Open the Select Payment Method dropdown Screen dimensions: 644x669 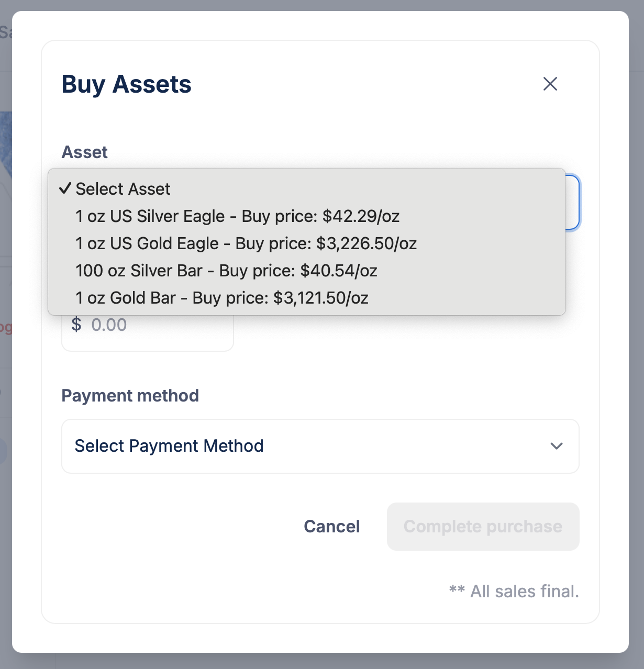(320, 446)
